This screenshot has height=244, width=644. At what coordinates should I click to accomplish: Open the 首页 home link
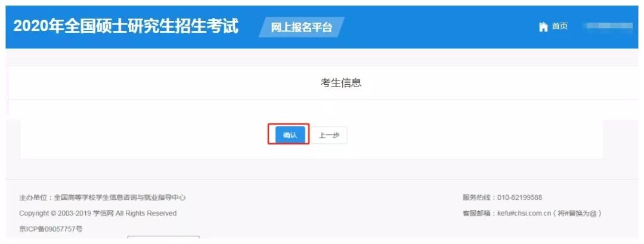tap(559, 27)
